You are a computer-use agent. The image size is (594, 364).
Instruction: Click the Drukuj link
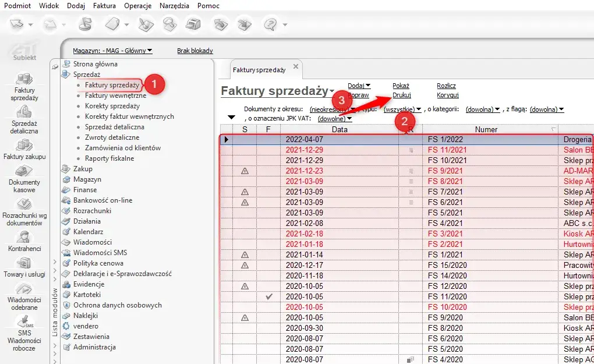click(x=402, y=95)
